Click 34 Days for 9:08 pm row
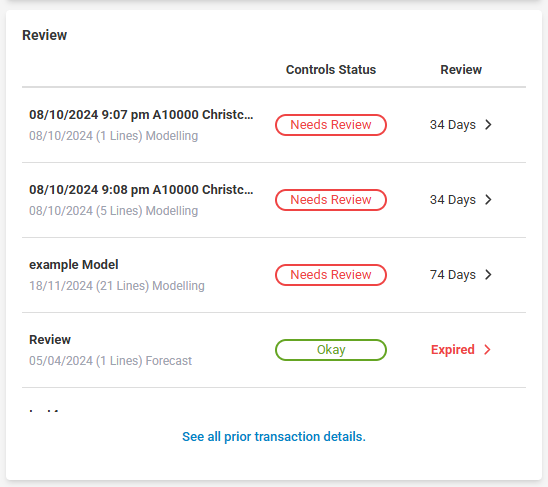548x487 pixels. coord(453,200)
